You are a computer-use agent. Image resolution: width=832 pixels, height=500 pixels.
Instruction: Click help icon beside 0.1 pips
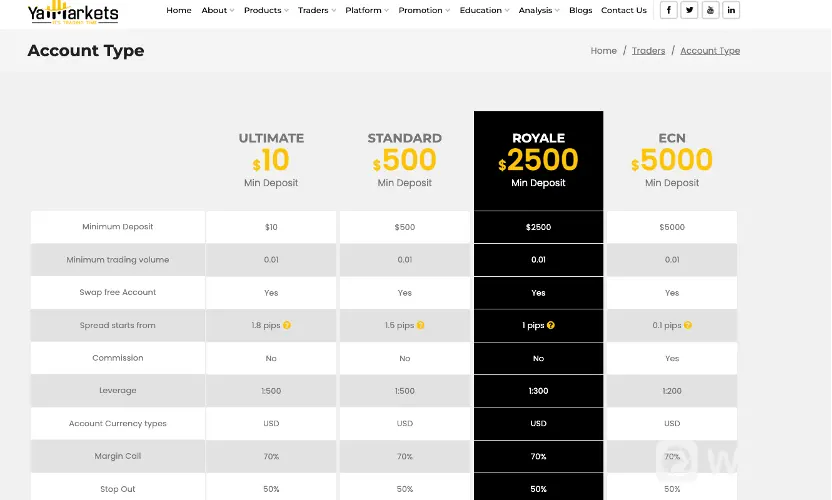pyautogui.click(x=688, y=325)
